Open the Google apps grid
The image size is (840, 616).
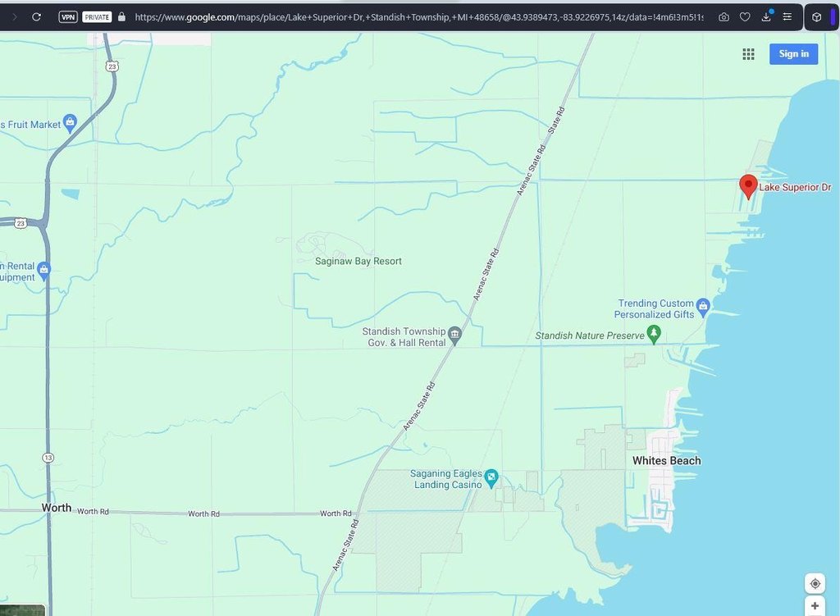(748, 54)
